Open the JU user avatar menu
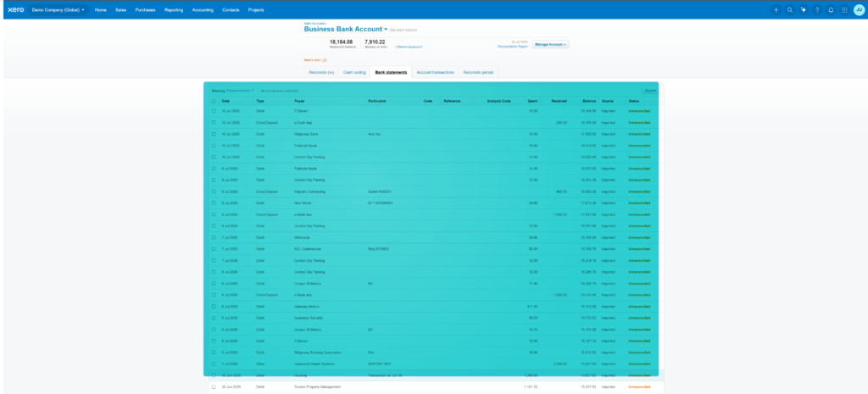This screenshot has height=394, width=868. pyautogui.click(x=859, y=9)
